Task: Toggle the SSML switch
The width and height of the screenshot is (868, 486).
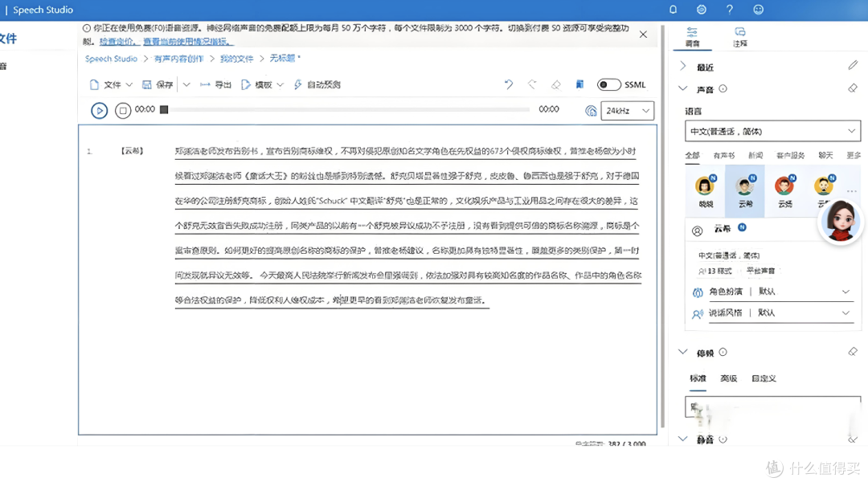Action: coord(608,84)
